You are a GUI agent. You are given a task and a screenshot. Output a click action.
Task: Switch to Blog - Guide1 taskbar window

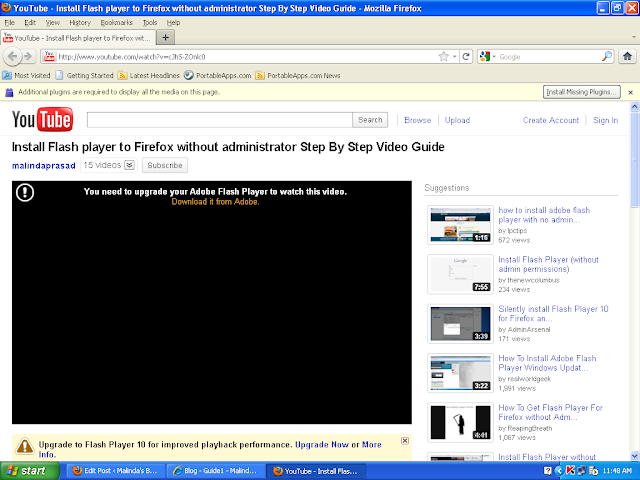click(216, 471)
